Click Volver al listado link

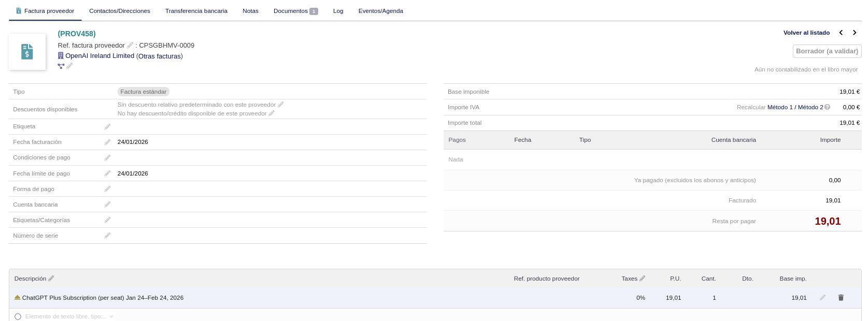point(806,33)
